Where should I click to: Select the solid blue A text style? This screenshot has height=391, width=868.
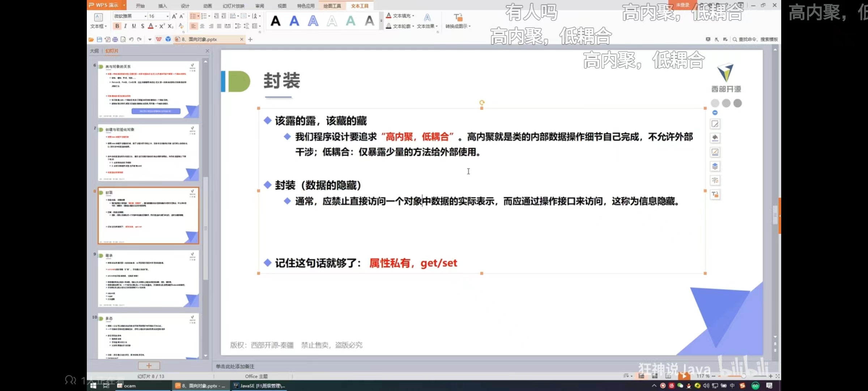[294, 21]
